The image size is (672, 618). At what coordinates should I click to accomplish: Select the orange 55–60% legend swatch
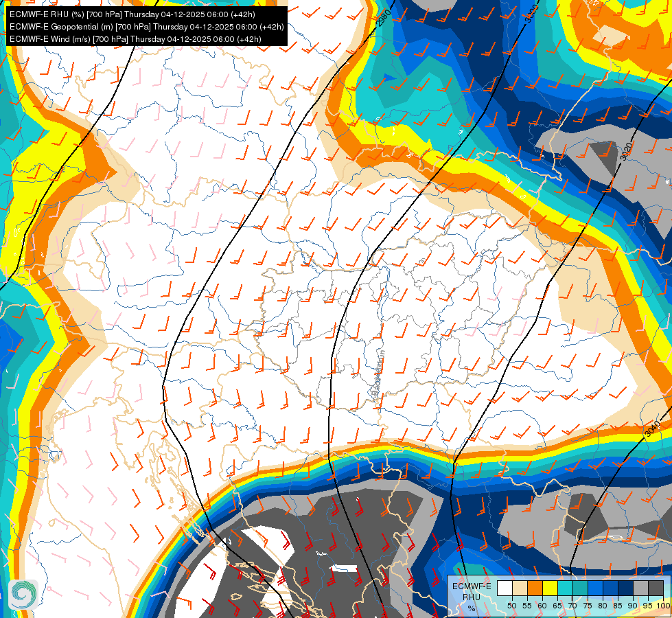click(x=535, y=588)
